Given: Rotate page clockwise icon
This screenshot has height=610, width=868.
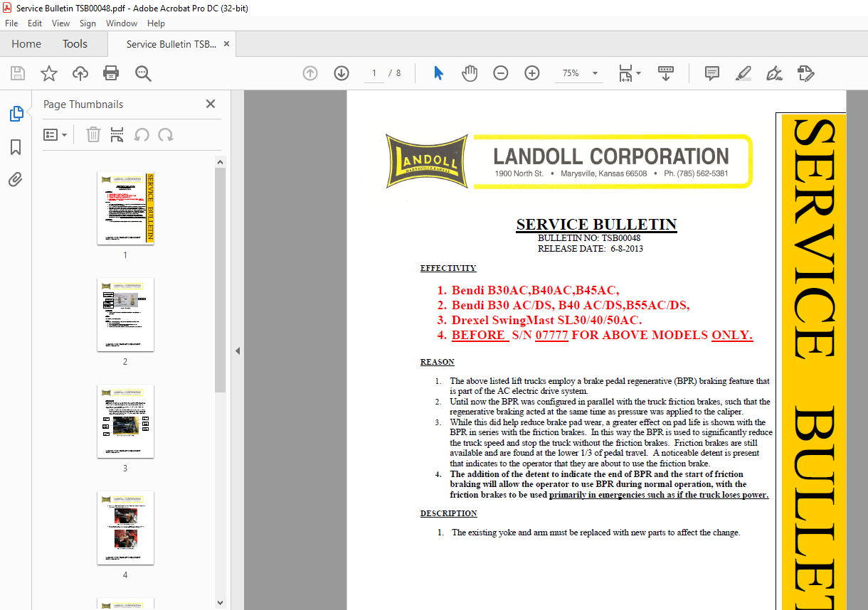Looking at the screenshot, I should 166,134.
